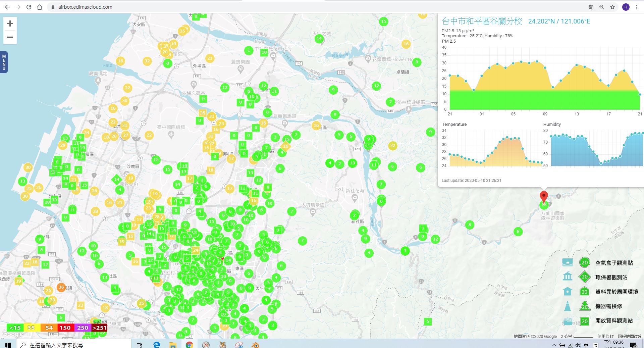The image size is (644, 348).
Task: Click the 機器需檢修 legend label
Action: 608,306
